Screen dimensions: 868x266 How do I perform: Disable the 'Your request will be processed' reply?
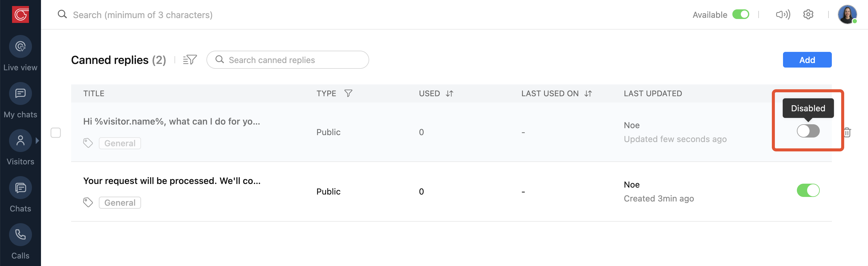coord(808,191)
